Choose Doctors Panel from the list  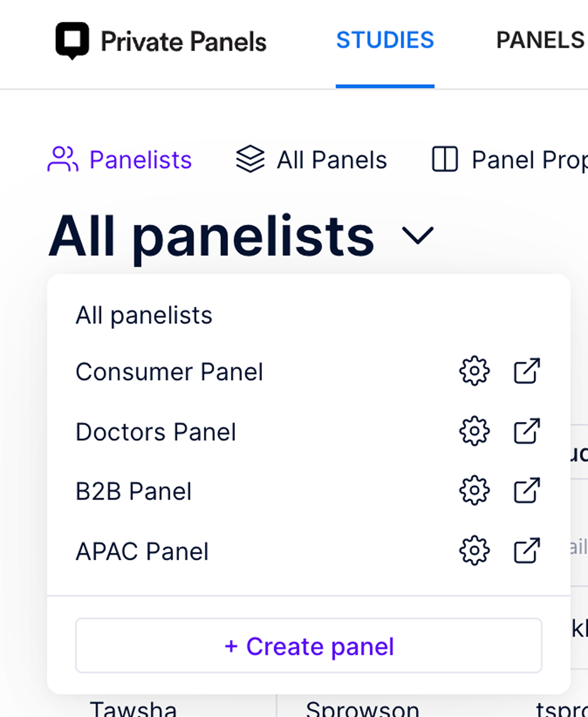click(x=156, y=432)
